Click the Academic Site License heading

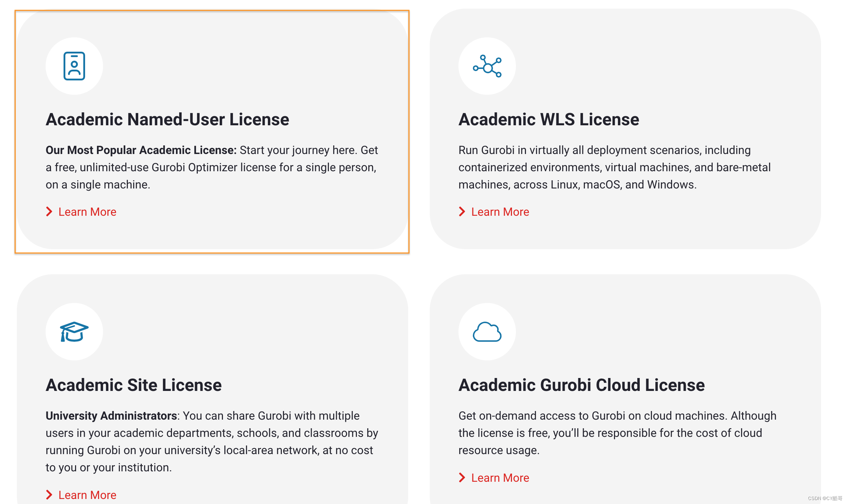click(x=134, y=385)
